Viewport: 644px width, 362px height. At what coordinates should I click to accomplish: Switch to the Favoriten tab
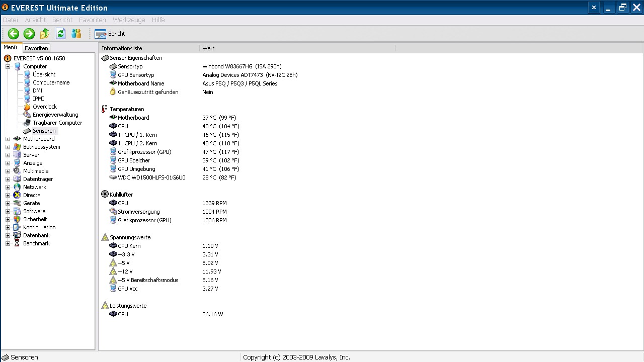(37, 48)
